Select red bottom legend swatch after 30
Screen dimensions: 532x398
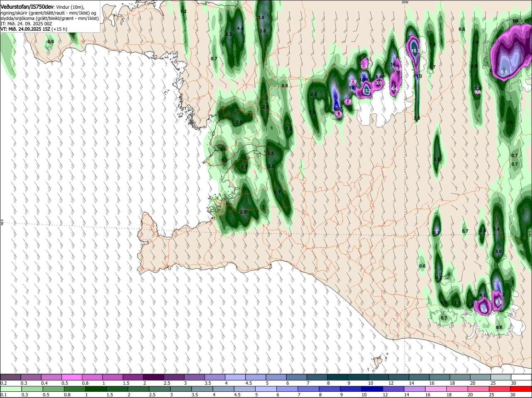coord(522,388)
